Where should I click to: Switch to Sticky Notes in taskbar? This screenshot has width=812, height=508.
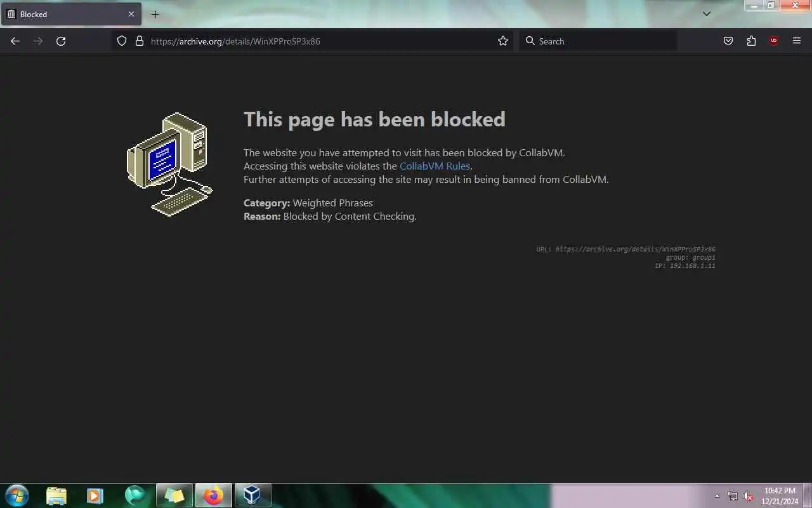point(174,495)
